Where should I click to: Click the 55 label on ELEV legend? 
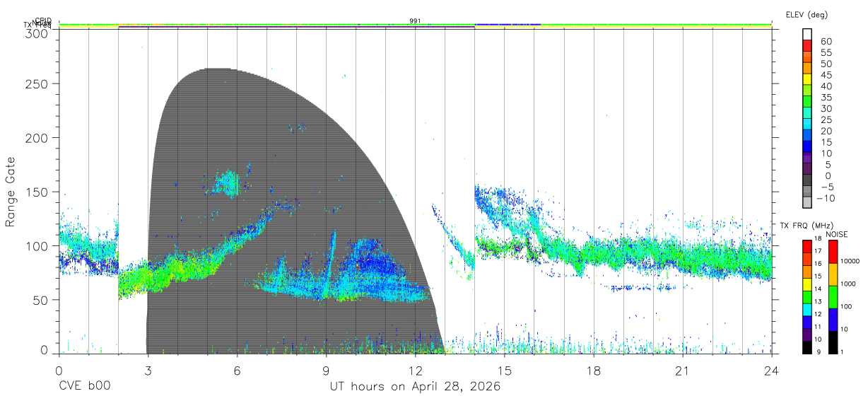click(826, 53)
